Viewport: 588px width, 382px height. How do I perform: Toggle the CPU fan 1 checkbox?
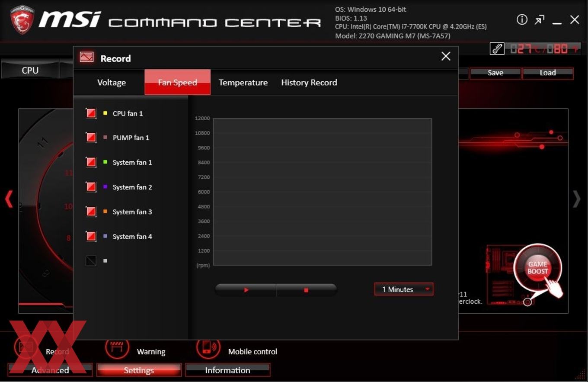pos(91,113)
